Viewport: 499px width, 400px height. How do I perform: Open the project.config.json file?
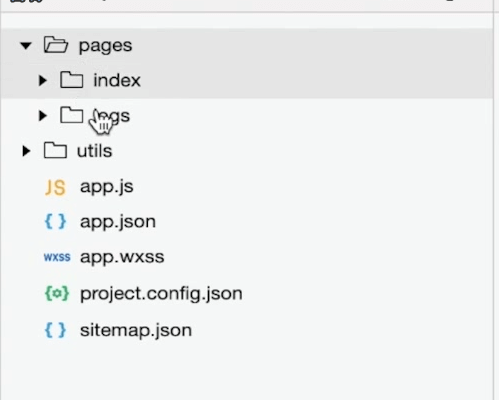161,294
